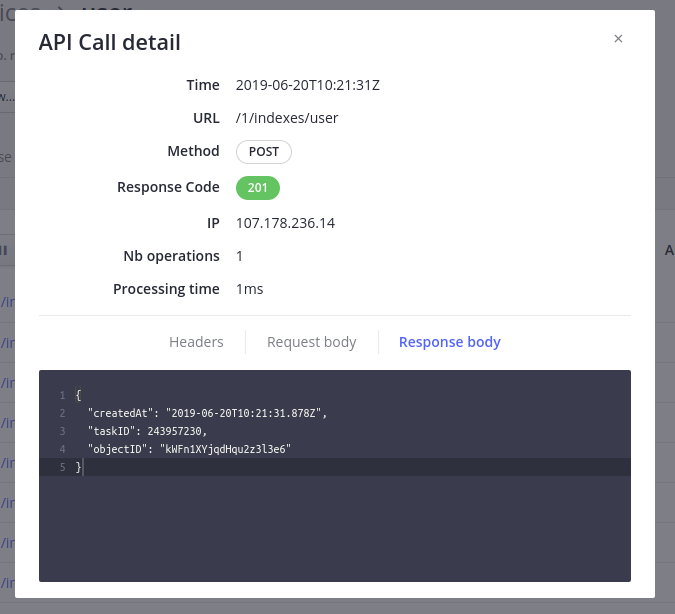675x614 pixels.
Task: Place cursor after the closing brace on line 5
Action: coord(84,467)
